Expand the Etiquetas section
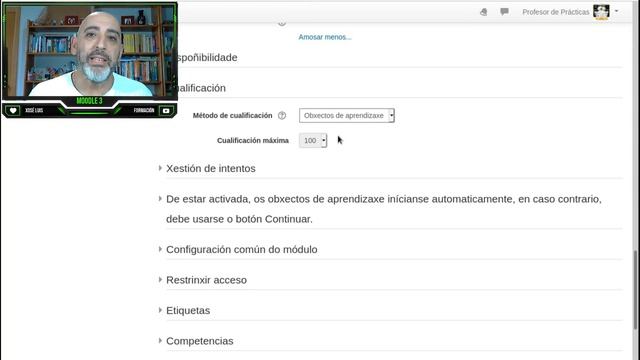This screenshot has height=360, width=640. [x=188, y=311]
